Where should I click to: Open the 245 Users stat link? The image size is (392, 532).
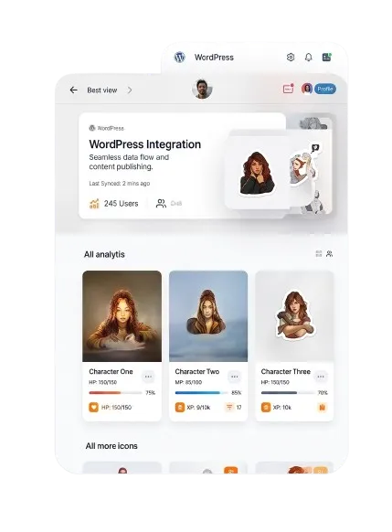click(x=114, y=204)
